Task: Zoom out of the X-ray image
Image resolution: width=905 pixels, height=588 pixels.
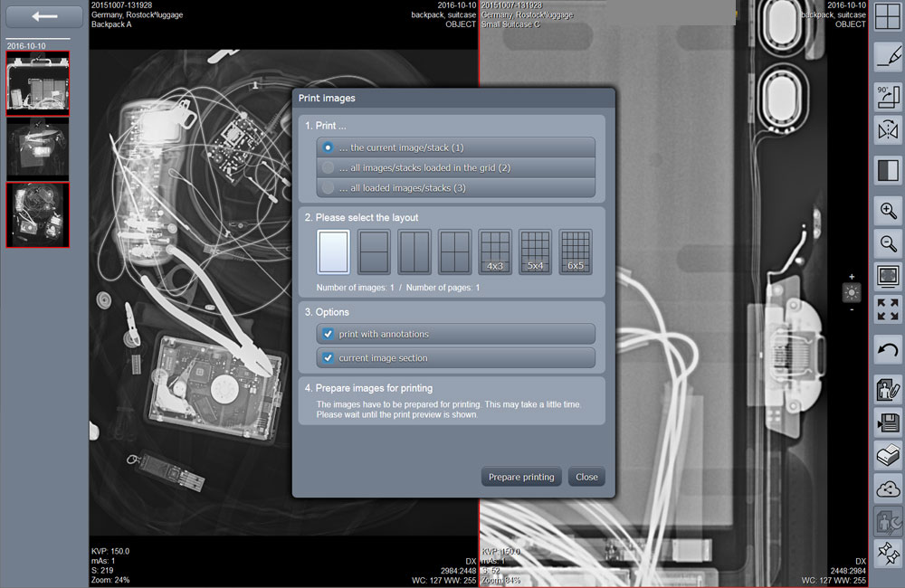Action: point(887,243)
